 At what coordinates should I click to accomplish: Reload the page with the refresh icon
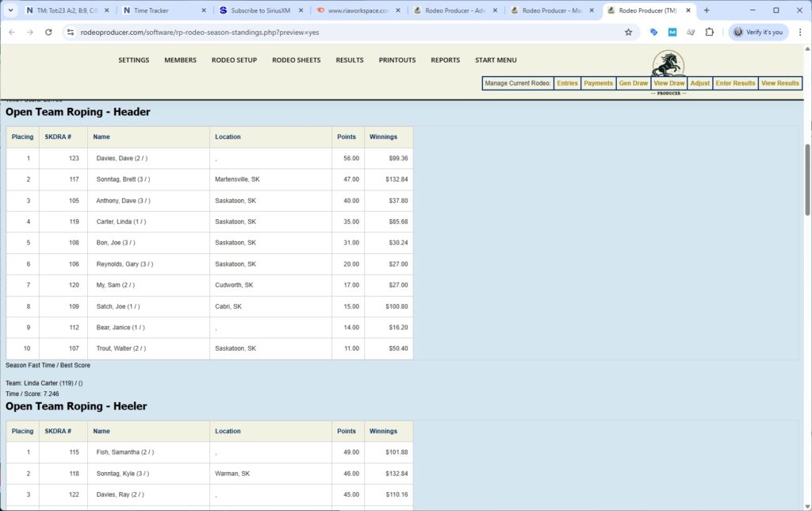point(48,33)
